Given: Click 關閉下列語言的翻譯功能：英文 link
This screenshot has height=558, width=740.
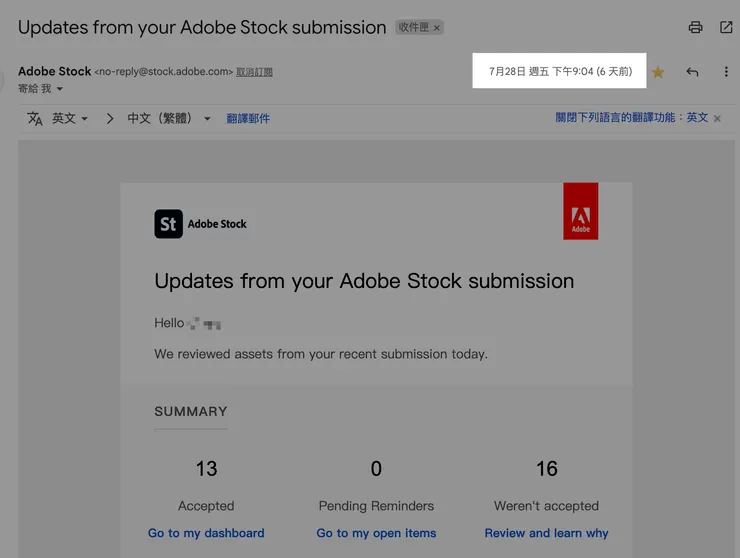Looking at the screenshot, I should pos(631,117).
